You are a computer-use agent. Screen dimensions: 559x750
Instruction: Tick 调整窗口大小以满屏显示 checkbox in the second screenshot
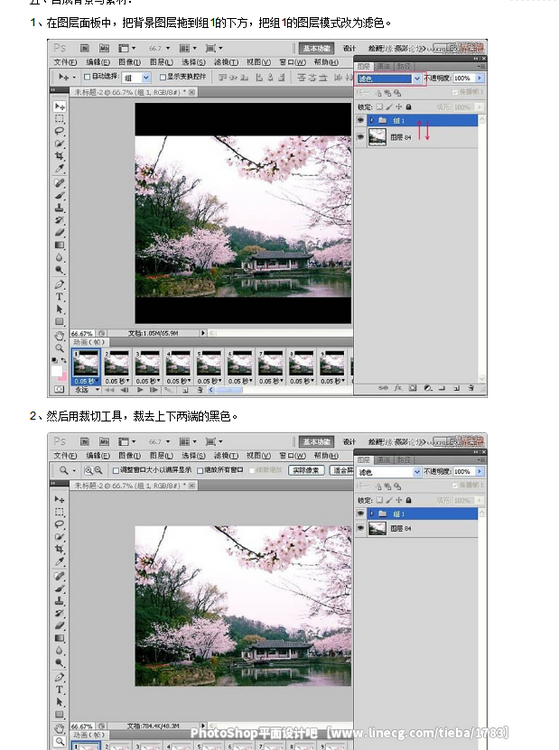[116, 471]
